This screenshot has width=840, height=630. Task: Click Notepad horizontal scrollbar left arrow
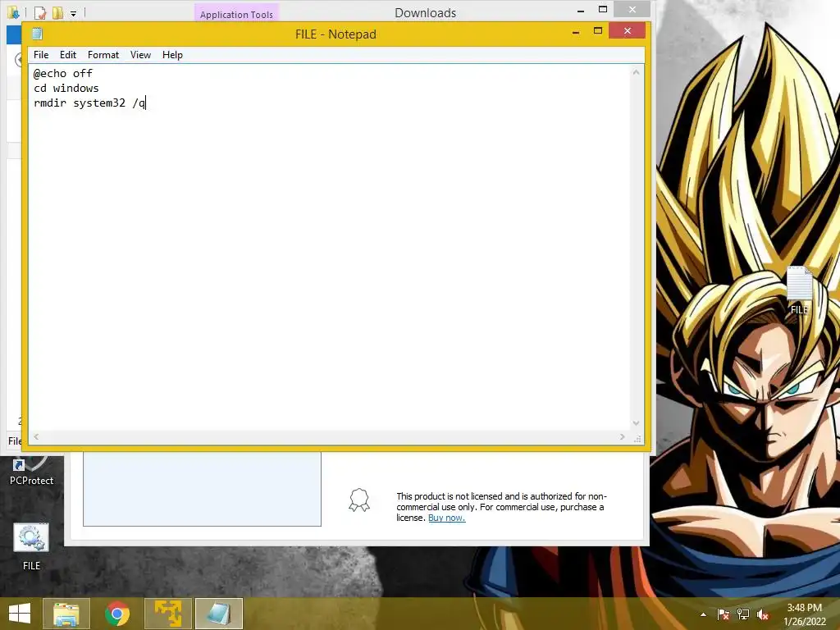[x=36, y=436]
